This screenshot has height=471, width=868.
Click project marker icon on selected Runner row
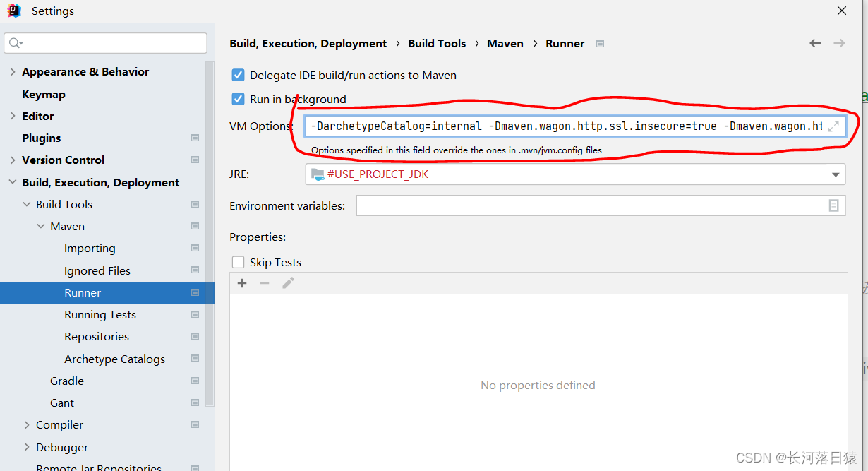(x=195, y=293)
